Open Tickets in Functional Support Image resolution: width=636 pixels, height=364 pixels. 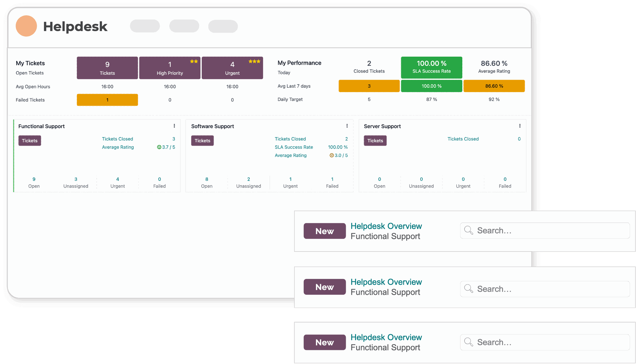coord(29,140)
